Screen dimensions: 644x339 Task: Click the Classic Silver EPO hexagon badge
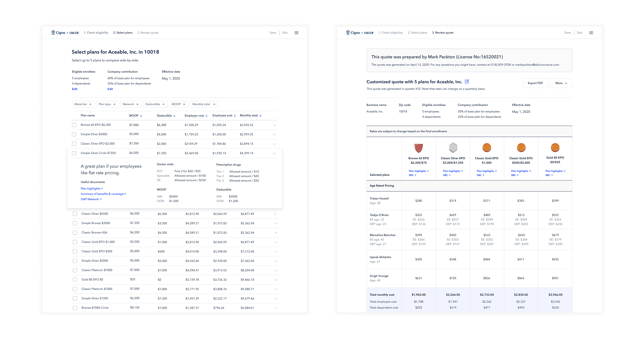tap(453, 148)
